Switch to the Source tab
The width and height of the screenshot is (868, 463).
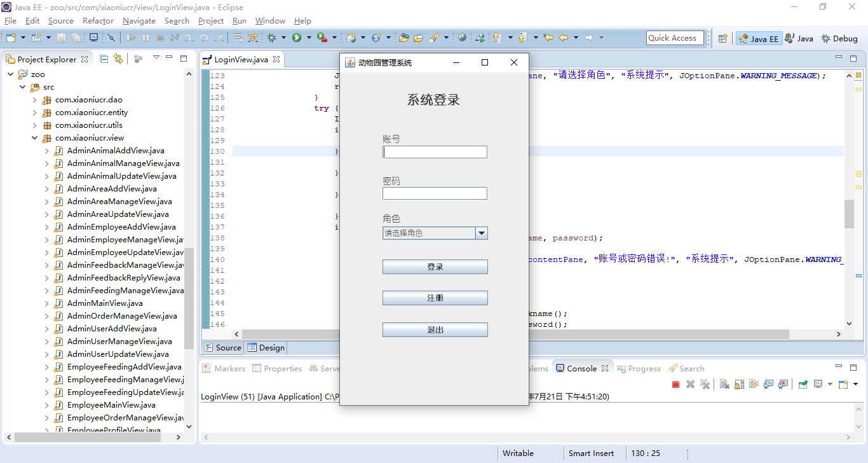pyautogui.click(x=223, y=348)
